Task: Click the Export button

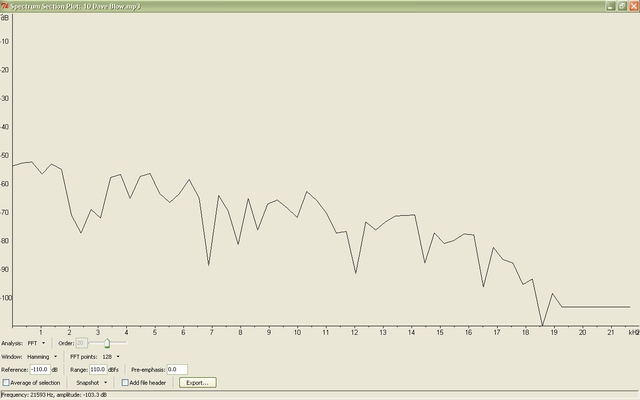Action: pos(196,382)
